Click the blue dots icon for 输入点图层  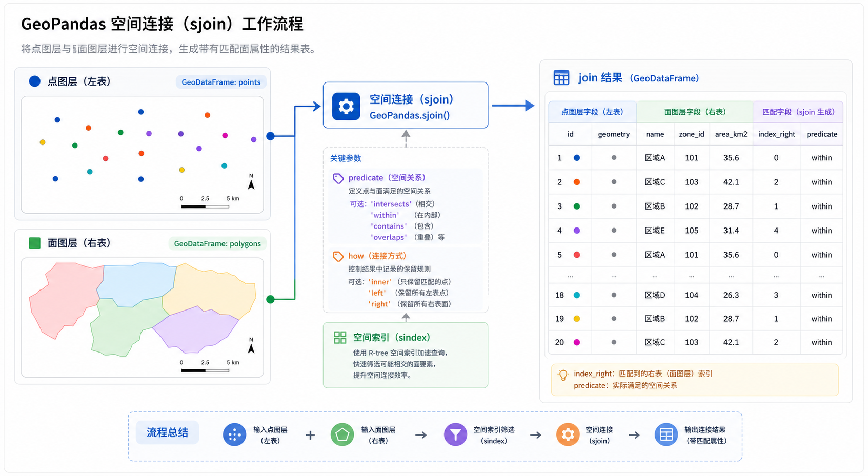(234, 435)
